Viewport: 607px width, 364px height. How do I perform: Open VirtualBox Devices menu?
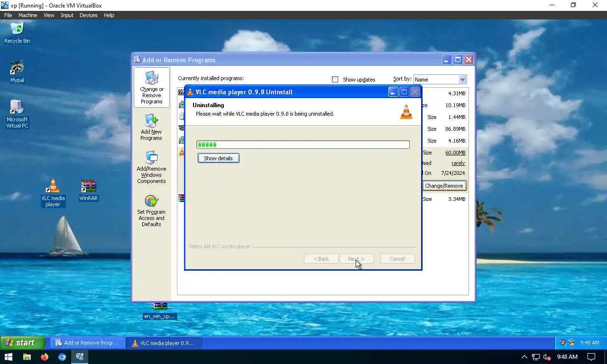(88, 15)
